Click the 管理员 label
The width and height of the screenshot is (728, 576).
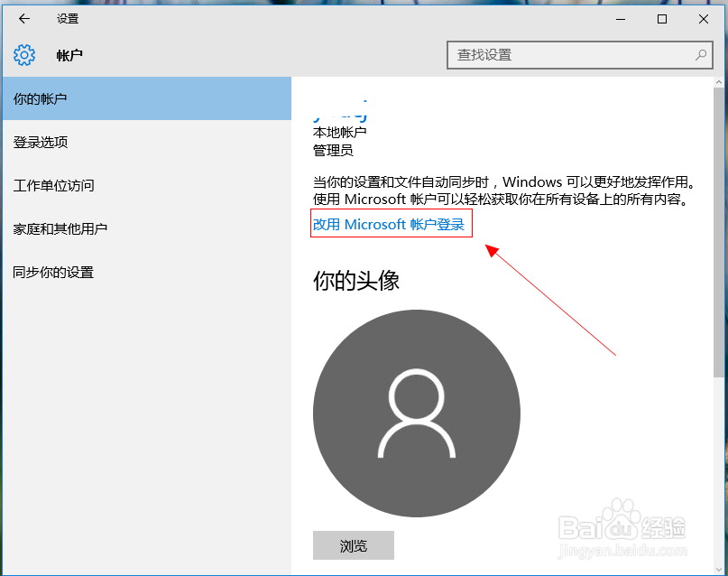pos(333,151)
